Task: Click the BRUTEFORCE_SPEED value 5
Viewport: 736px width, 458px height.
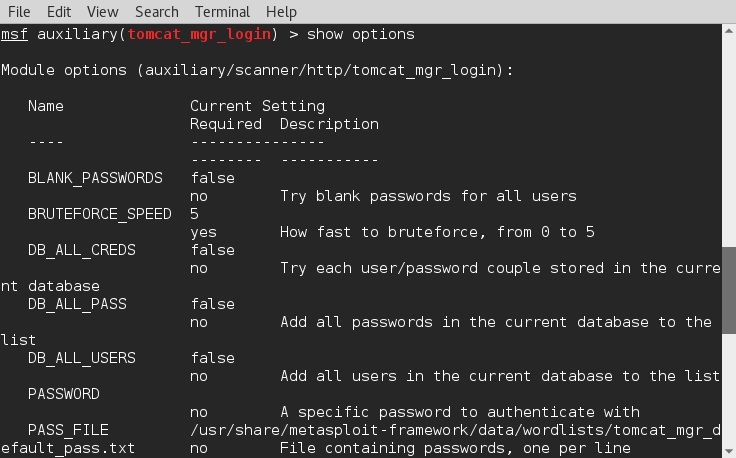Action: click(194, 214)
